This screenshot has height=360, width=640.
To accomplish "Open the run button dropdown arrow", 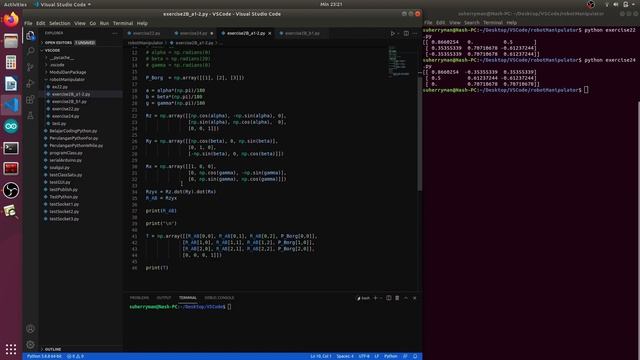I will click(398, 33).
